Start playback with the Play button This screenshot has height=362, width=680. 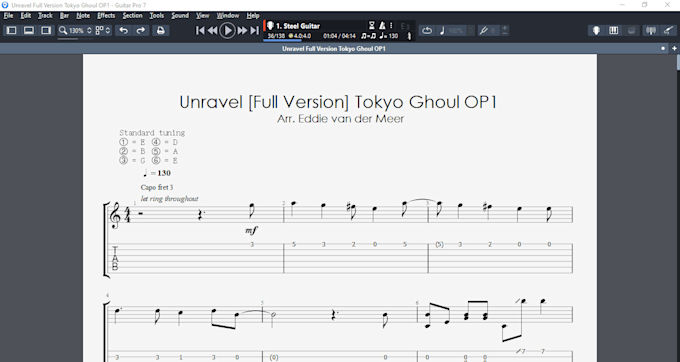tap(227, 30)
